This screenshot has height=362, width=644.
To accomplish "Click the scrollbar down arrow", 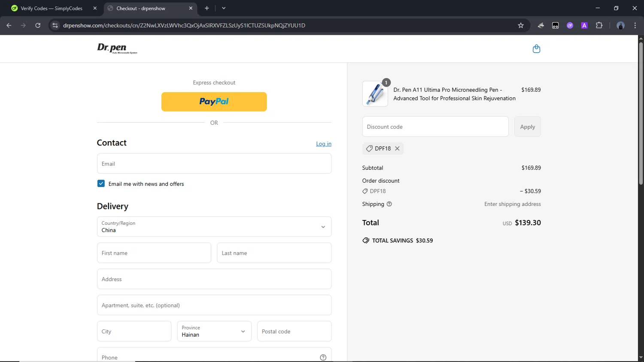I will tap(641, 358).
